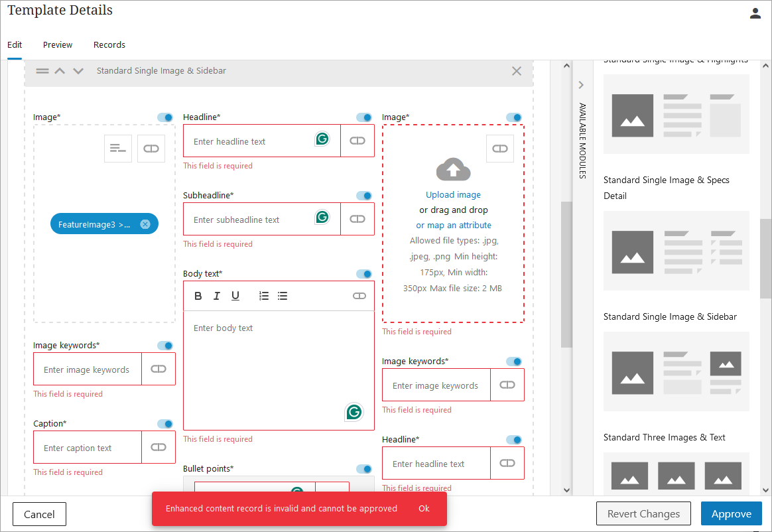772x532 pixels.
Task: Insert bulleted list in Body text editor
Action: coord(283,296)
